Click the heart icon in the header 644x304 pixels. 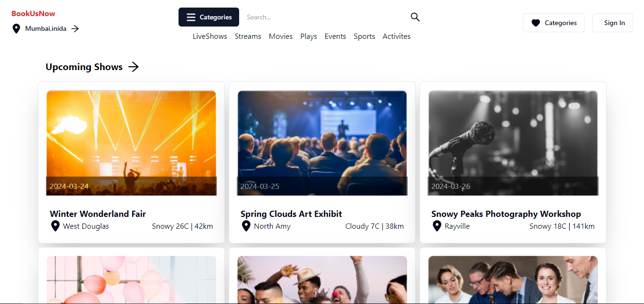coord(536,23)
